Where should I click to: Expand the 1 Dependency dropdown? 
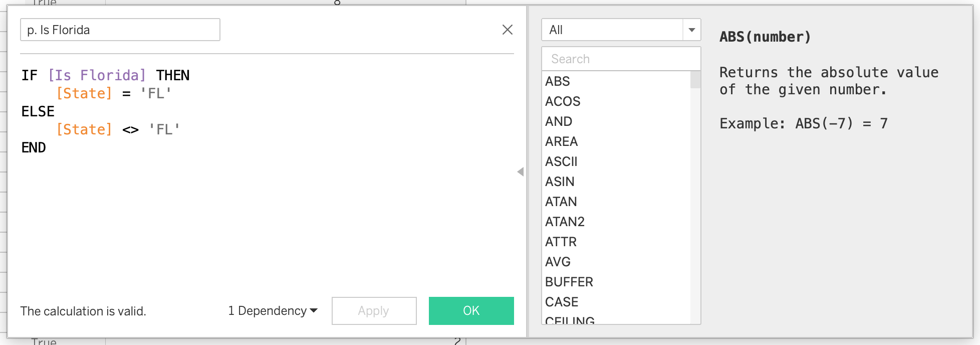pos(273,311)
